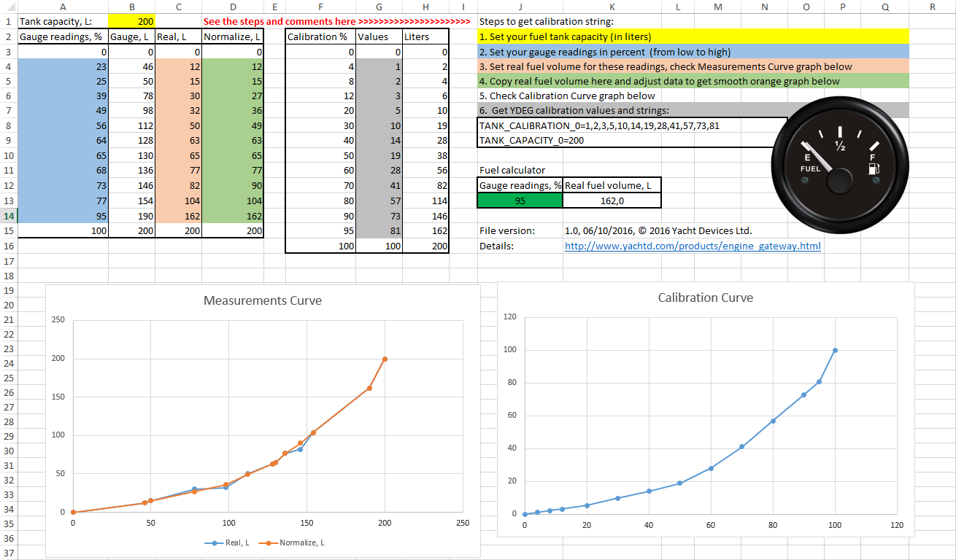Select orange step 3 'Set real fuel volume' cell

pyautogui.click(x=693, y=66)
